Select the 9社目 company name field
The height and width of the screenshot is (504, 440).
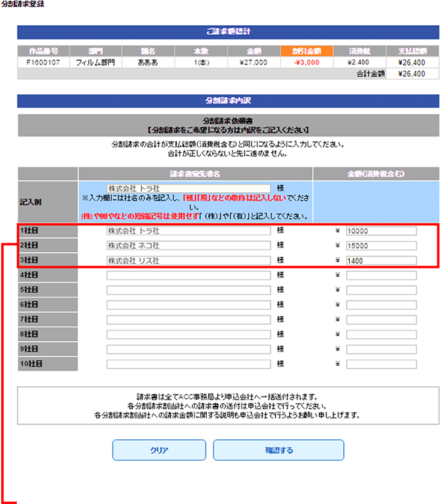188,349
